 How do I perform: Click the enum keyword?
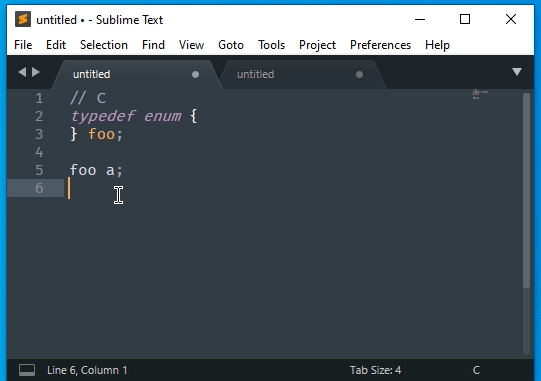(163, 117)
